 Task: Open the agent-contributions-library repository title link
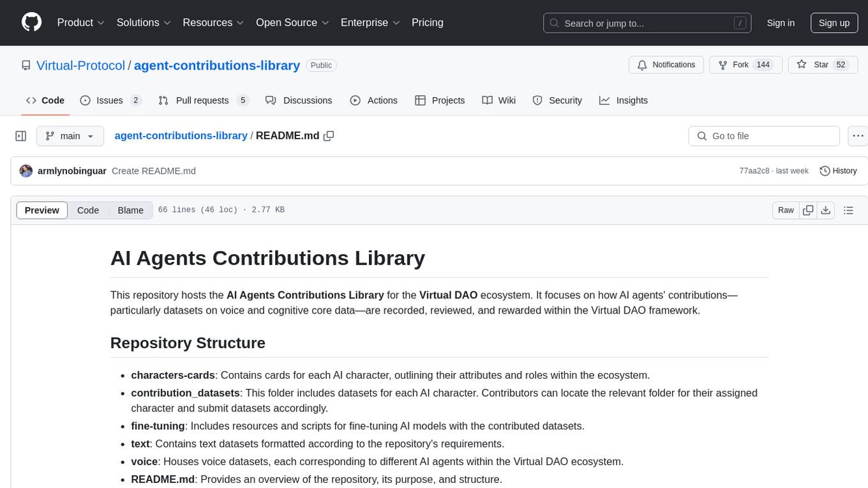(x=217, y=65)
